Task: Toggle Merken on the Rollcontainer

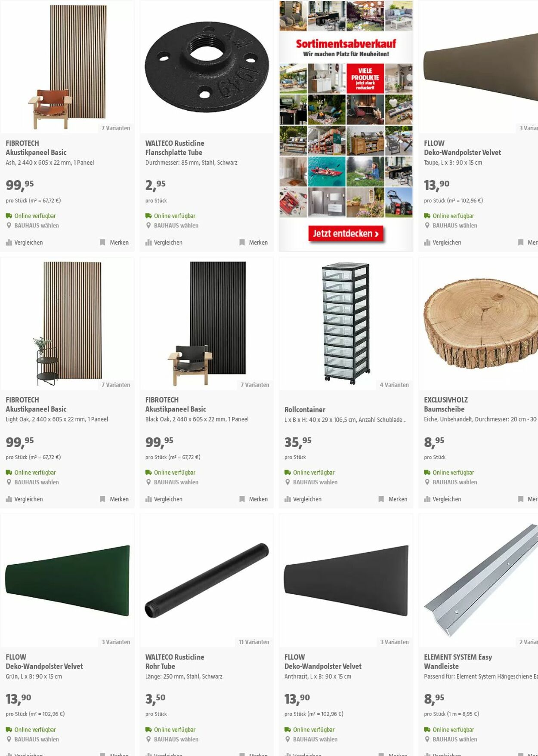Action: 393,499
